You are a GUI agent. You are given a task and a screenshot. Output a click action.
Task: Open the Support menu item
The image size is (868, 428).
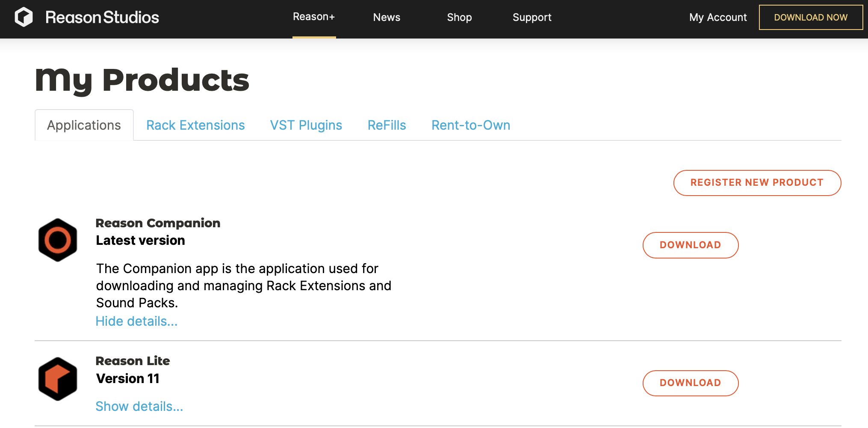[532, 17]
